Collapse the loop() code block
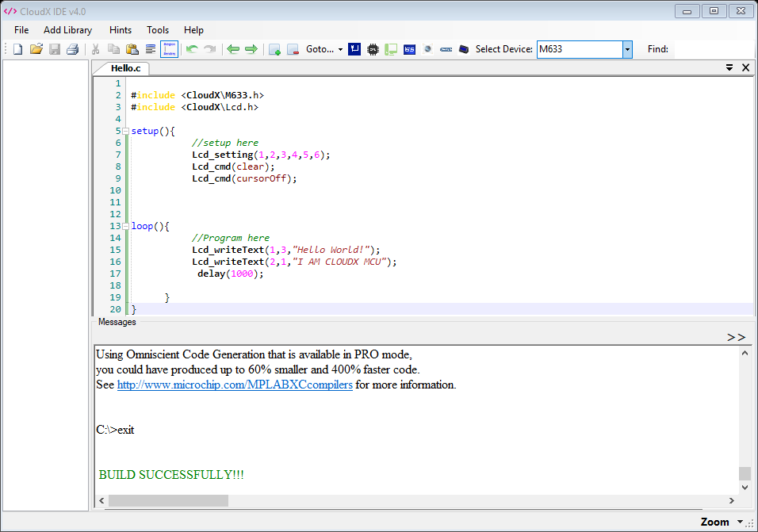This screenshot has width=758, height=532. point(126,226)
